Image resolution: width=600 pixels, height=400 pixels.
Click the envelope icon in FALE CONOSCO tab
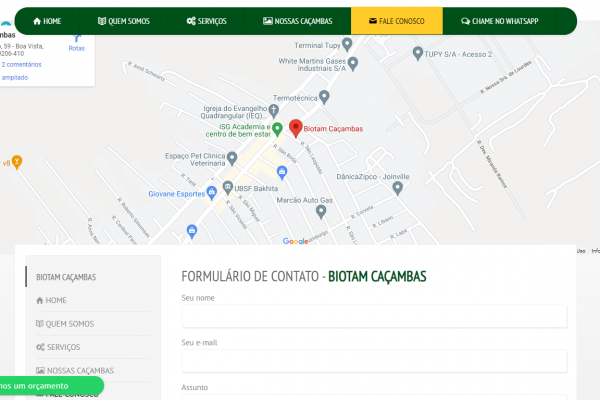tap(373, 21)
